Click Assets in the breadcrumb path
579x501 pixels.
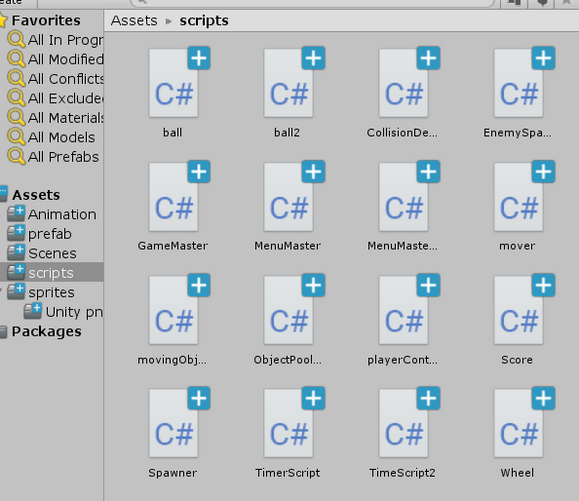pos(134,21)
